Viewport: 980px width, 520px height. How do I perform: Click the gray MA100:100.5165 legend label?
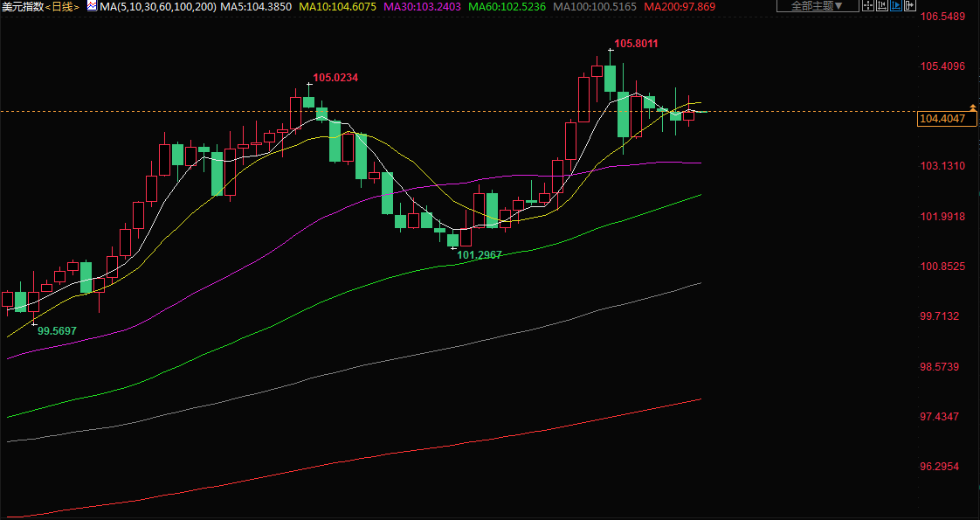tap(595, 6)
